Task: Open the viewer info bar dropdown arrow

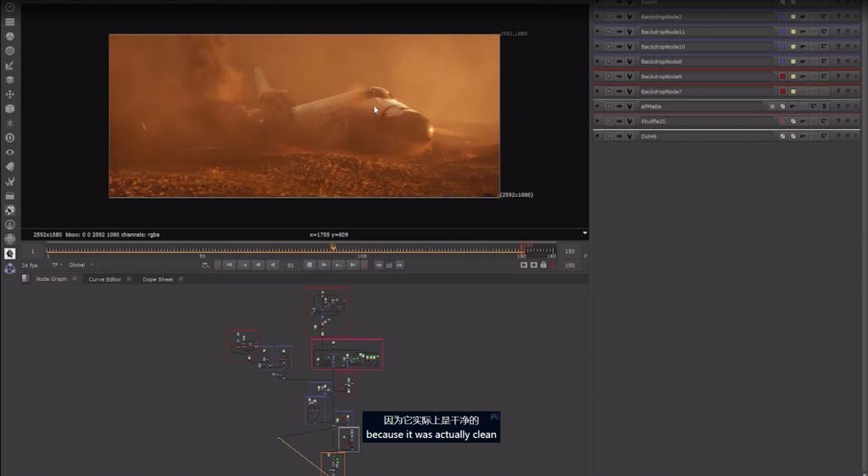Action: 585,233
